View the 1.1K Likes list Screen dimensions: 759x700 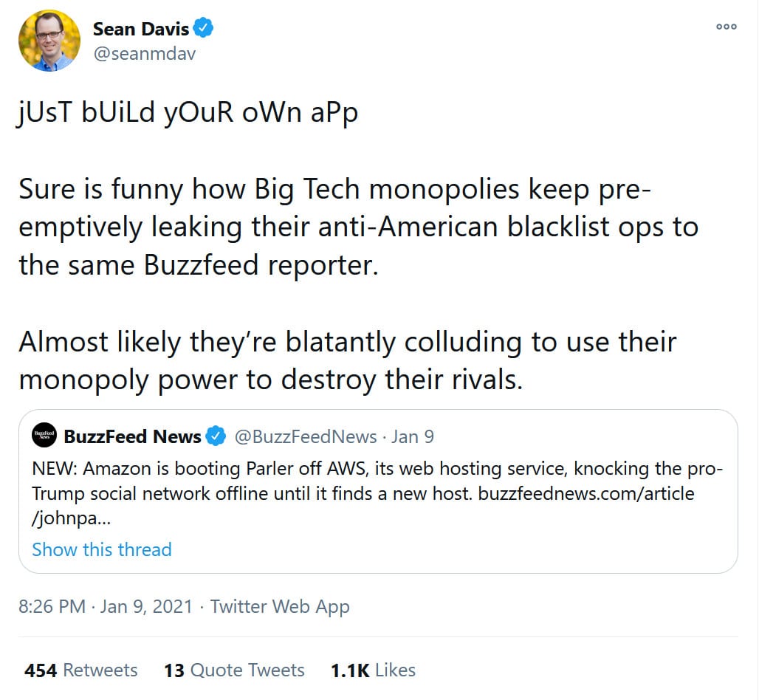coord(373,670)
